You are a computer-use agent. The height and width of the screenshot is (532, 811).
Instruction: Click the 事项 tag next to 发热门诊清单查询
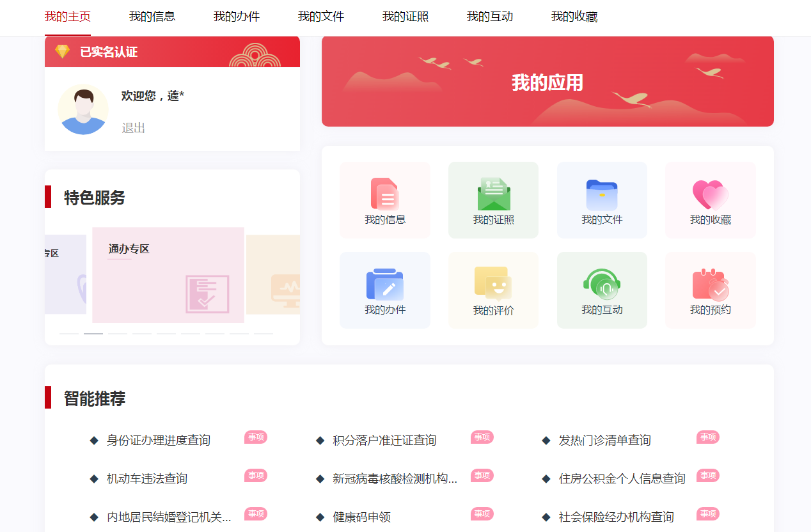(708, 437)
